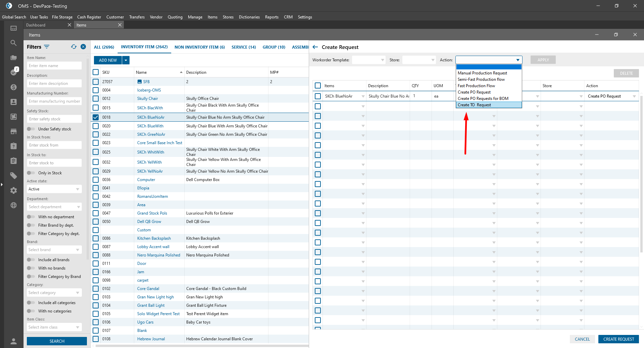
Task: Click the Item Name input field
Action: [x=54, y=66]
